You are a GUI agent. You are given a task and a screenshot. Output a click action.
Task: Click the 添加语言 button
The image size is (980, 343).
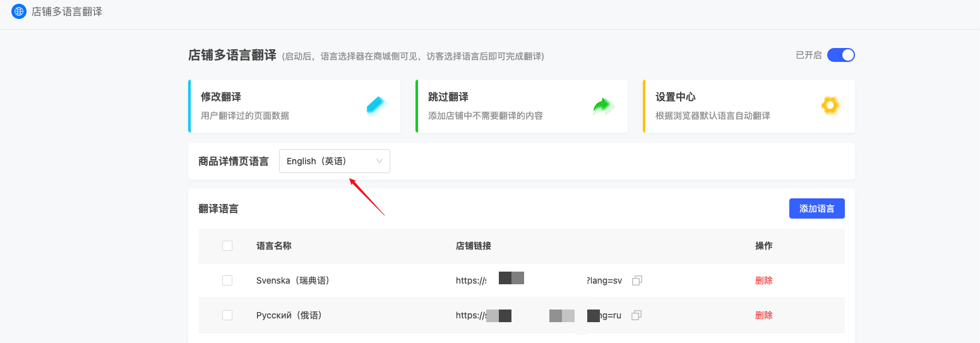pyautogui.click(x=816, y=208)
